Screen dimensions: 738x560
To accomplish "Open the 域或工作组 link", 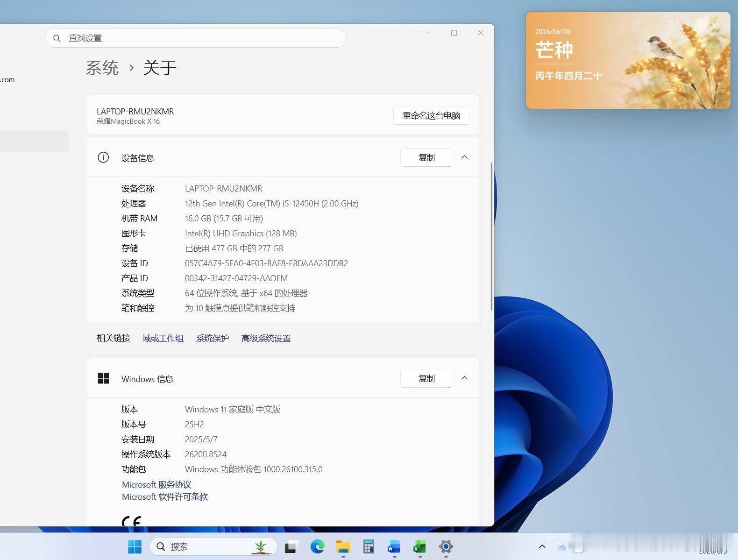I will point(163,338).
